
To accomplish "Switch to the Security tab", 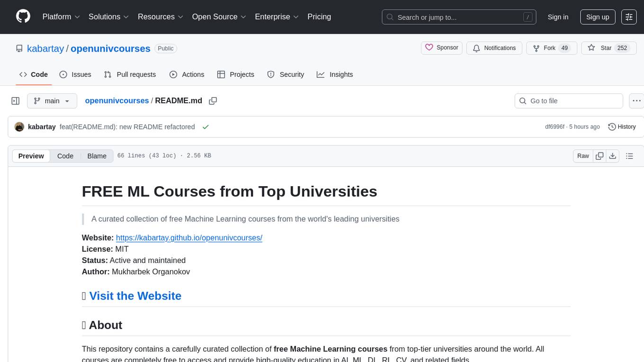I will 286,74.
